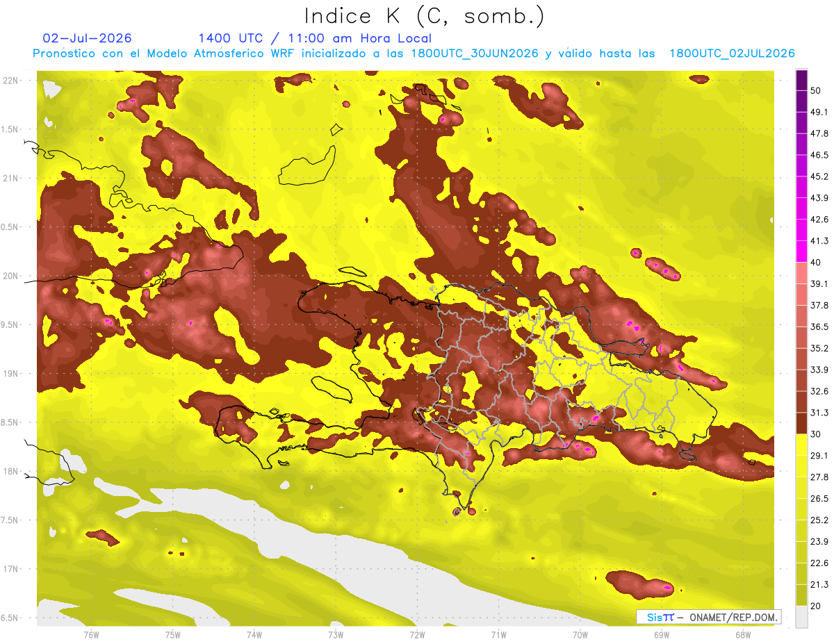Click the "50" colorbar value

[816, 90]
